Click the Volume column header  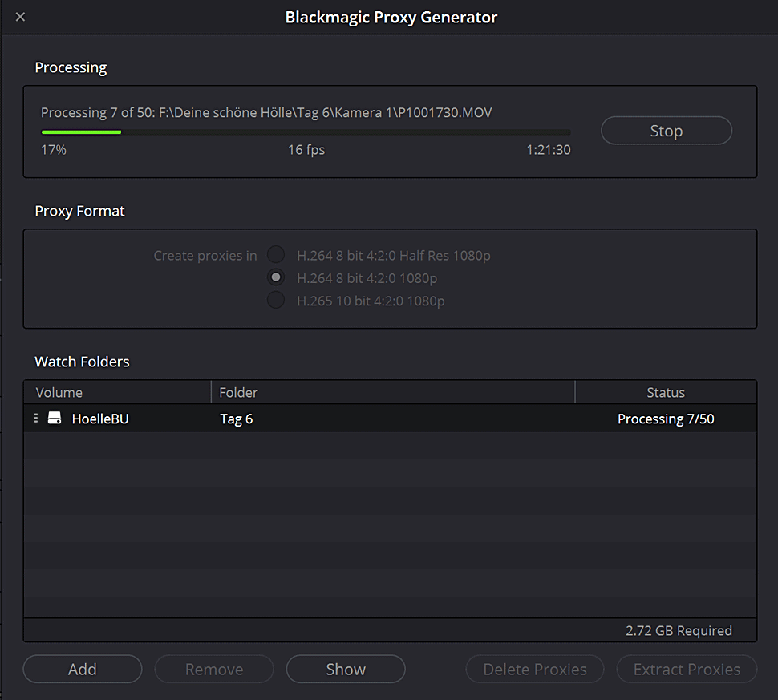tap(118, 392)
